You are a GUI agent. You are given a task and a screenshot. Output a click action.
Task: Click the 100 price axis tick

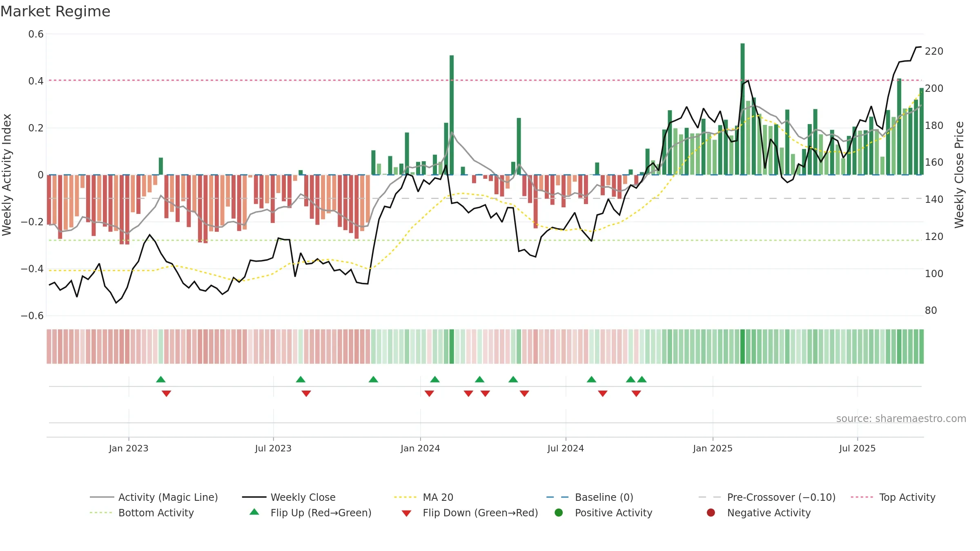[934, 274]
